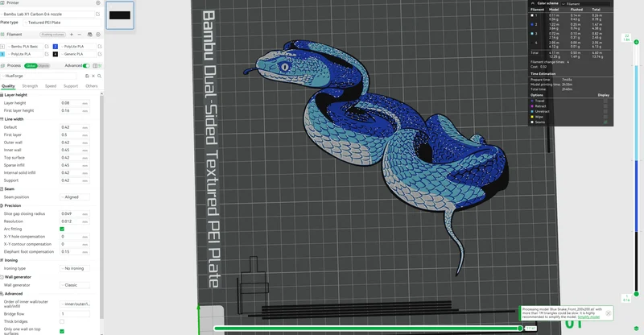This screenshot has width=644, height=335.
Task: Switch to the Others tab
Action: (92, 86)
